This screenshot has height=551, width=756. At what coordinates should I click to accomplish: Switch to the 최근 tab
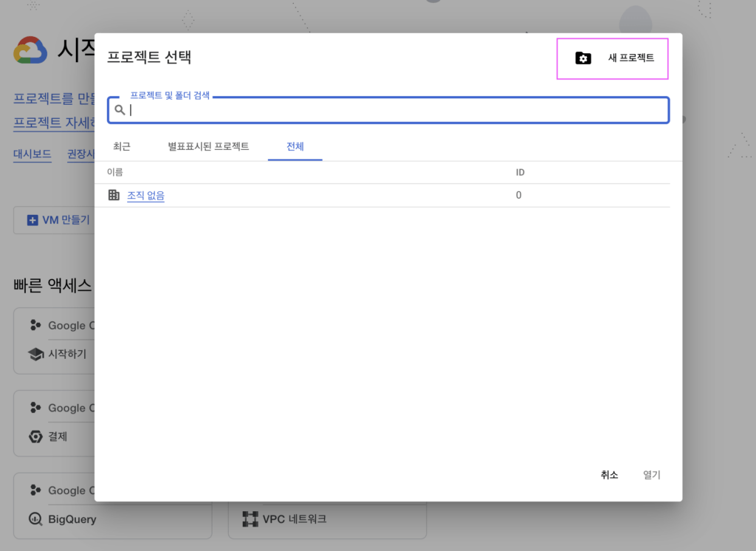122,146
